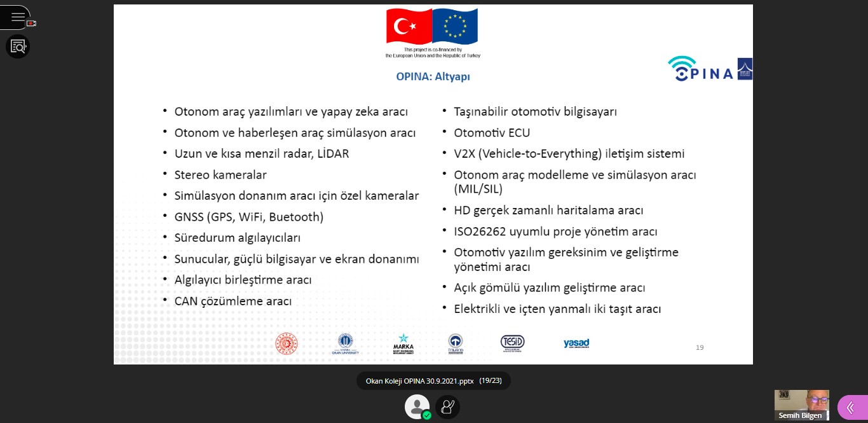The image size is (868, 423).
Task: Click the MARKA star logo in the footer
Action: tap(403, 343)
